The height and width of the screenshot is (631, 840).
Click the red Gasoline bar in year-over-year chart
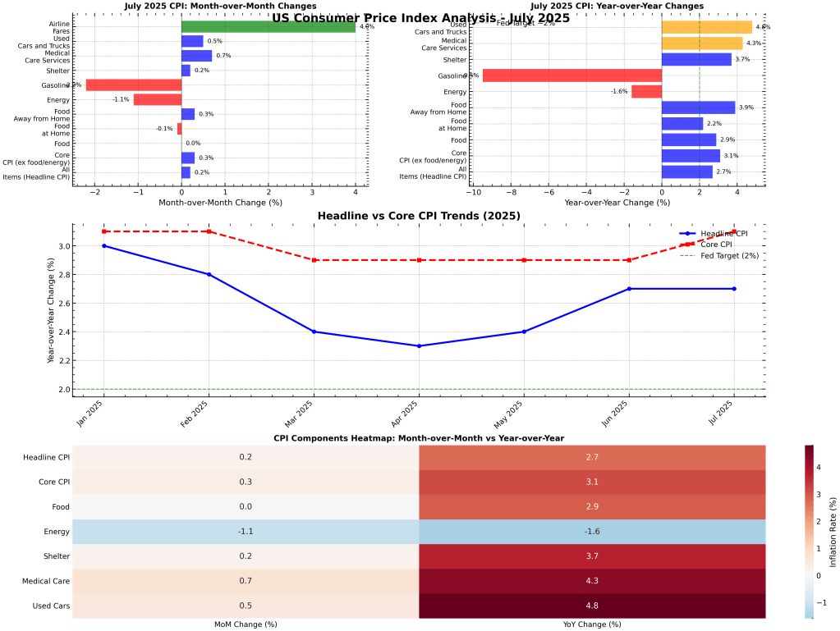[x=571, y=75]
